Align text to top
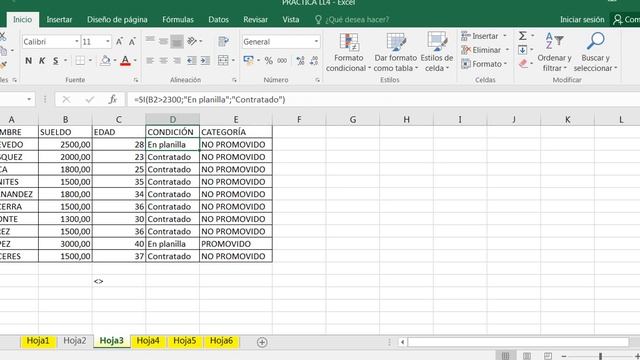This screenshot has height=360, width=640. (x=150, y=41)
